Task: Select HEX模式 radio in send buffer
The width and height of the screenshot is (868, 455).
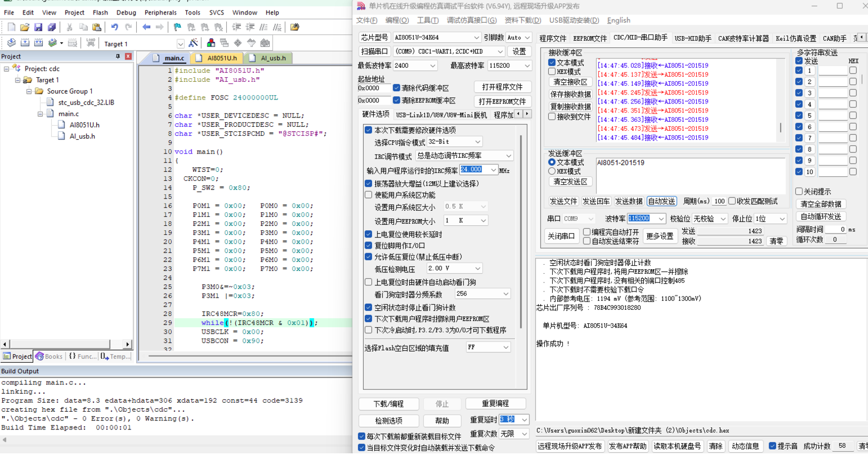Action: [552, 171]
